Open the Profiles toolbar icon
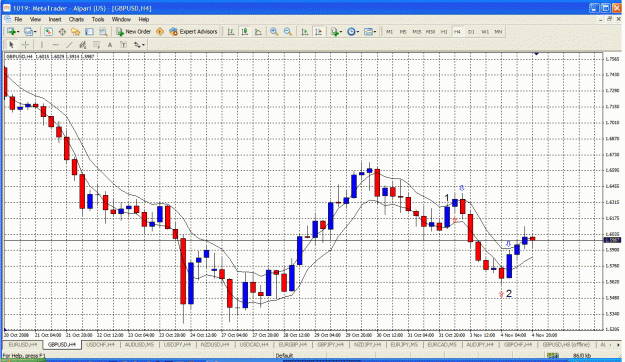 [28, 31]
